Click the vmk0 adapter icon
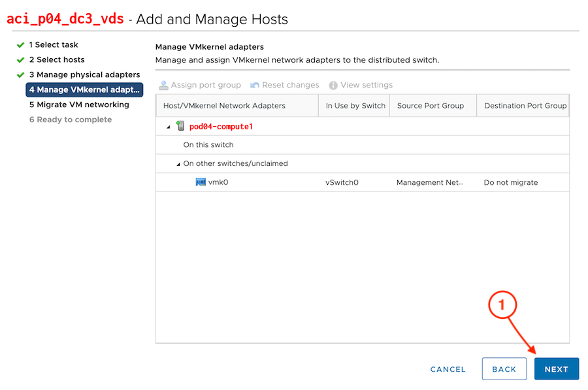This screenshot has height=390, width=588. [201, 182]
